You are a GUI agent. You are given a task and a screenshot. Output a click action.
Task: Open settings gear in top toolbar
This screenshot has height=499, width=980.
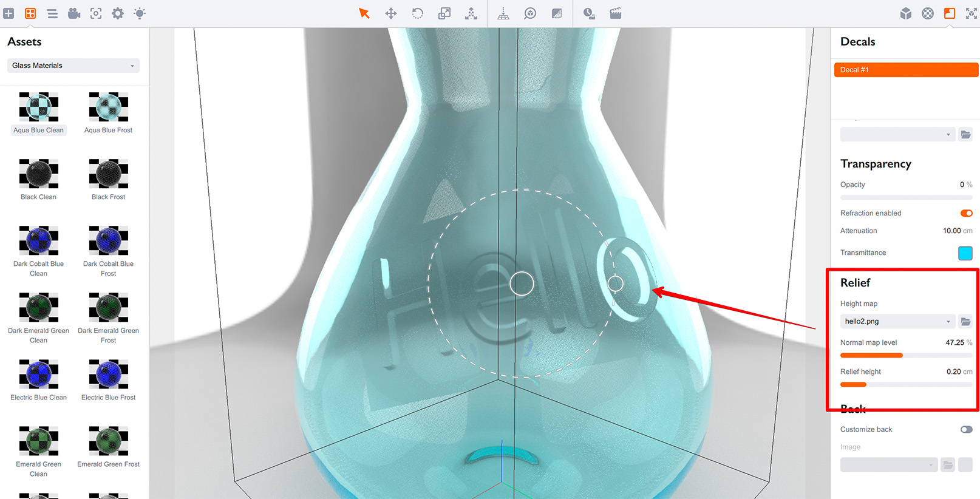[x=118, y=13]
